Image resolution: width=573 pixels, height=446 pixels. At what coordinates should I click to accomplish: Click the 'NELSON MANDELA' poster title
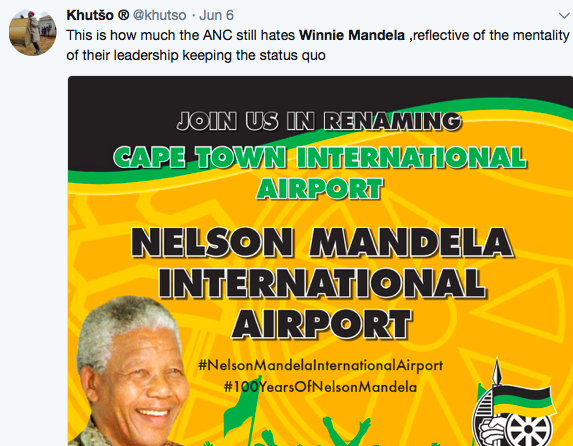pyautogui.click(x=322, y=242)
